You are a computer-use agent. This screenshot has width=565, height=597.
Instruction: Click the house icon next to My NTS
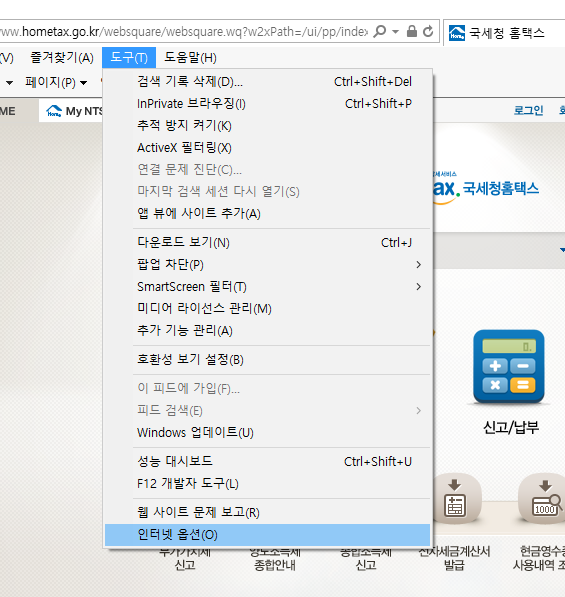coord(54,111)
